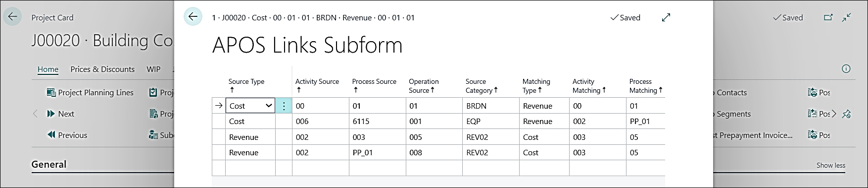Select the EQP source category cell
Image resolution: width=868 pixels, height=188 pixels.
click(491, 121)
